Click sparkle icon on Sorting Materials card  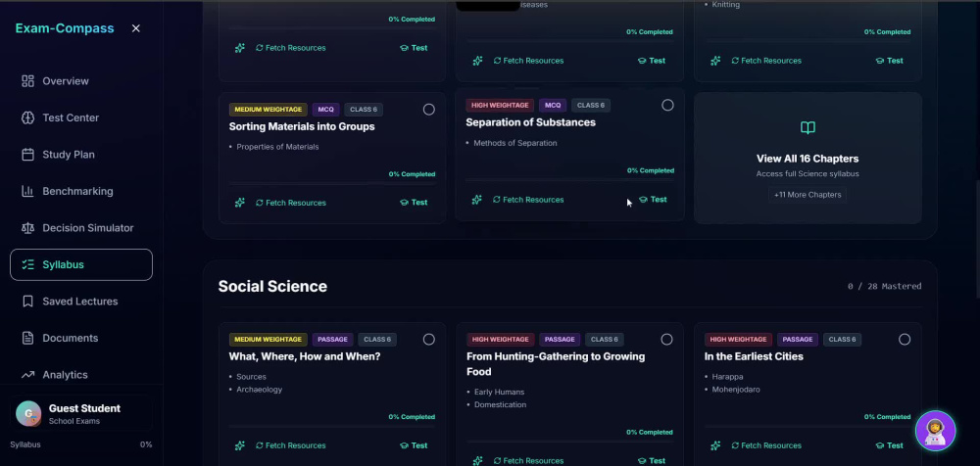239,203
